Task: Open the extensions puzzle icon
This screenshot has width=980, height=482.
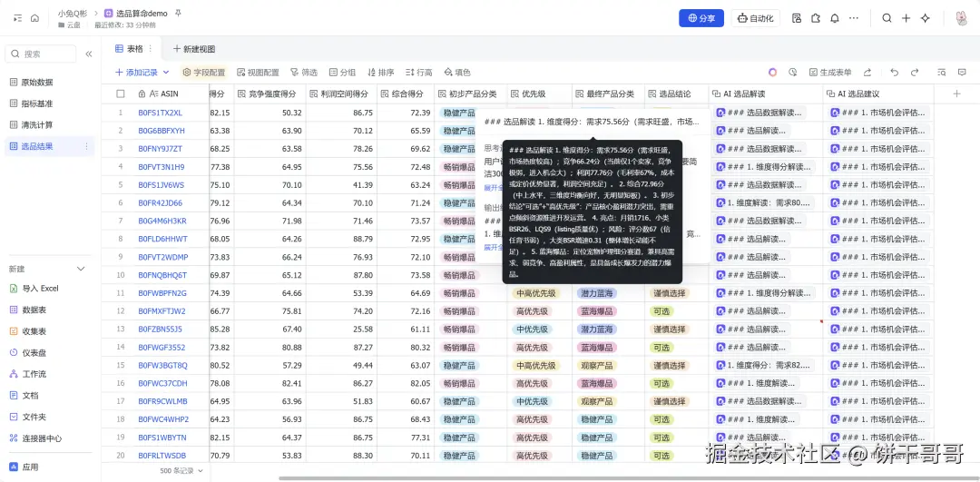Action: [x=816, y=18]
